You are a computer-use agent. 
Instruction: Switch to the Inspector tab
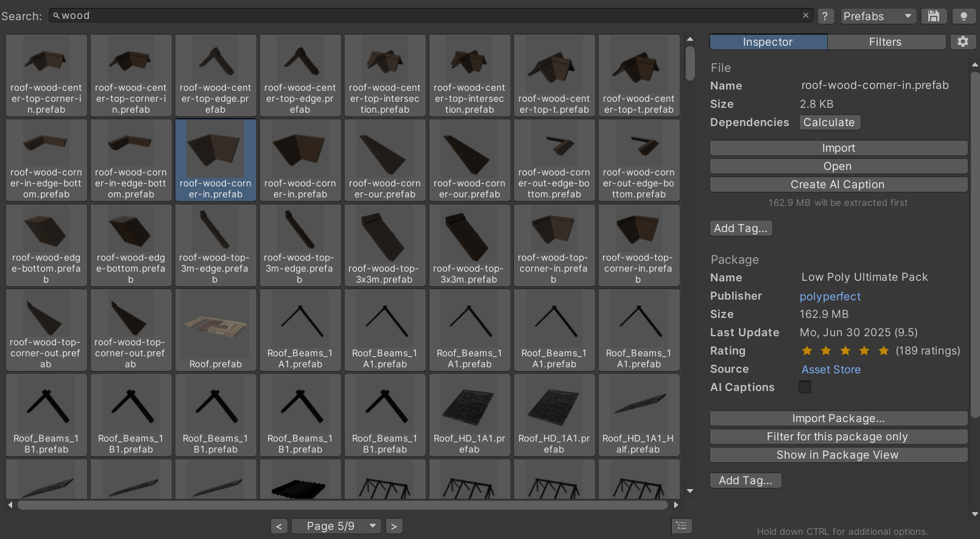pos(768,42)
